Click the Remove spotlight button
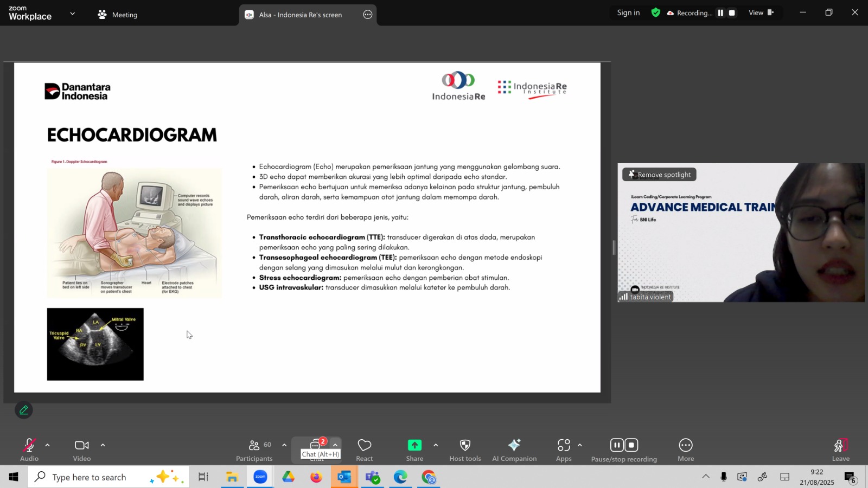868x488 pixels. click(x=659, y=175)
